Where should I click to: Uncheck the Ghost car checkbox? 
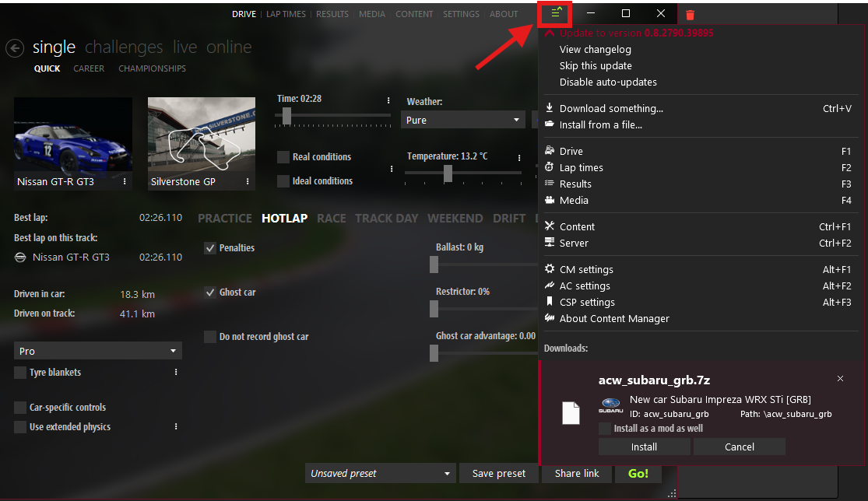pos(210,293)
